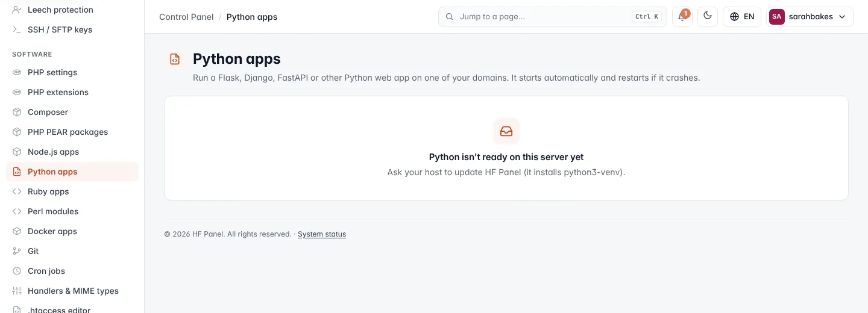The width and height of the screenshot is (868, 313).
Task: Go to SSH / SFTP keys
Action: [x=72, y=29]
